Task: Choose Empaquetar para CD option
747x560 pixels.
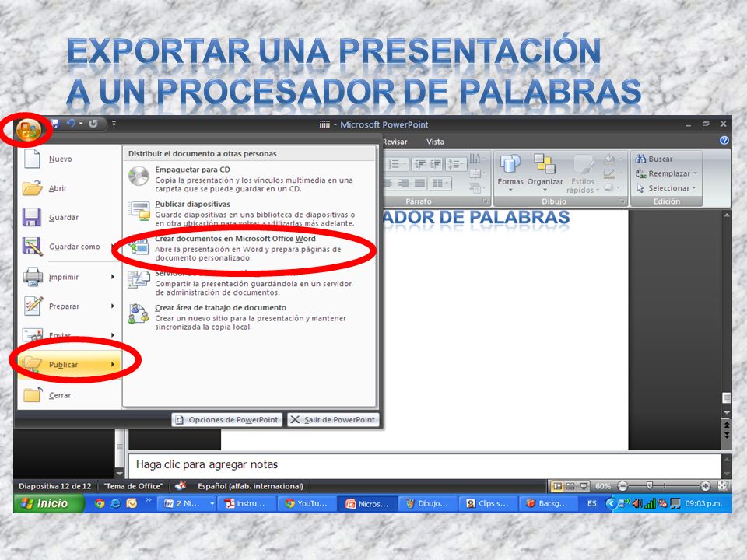Action: click(x=250, y=179)
